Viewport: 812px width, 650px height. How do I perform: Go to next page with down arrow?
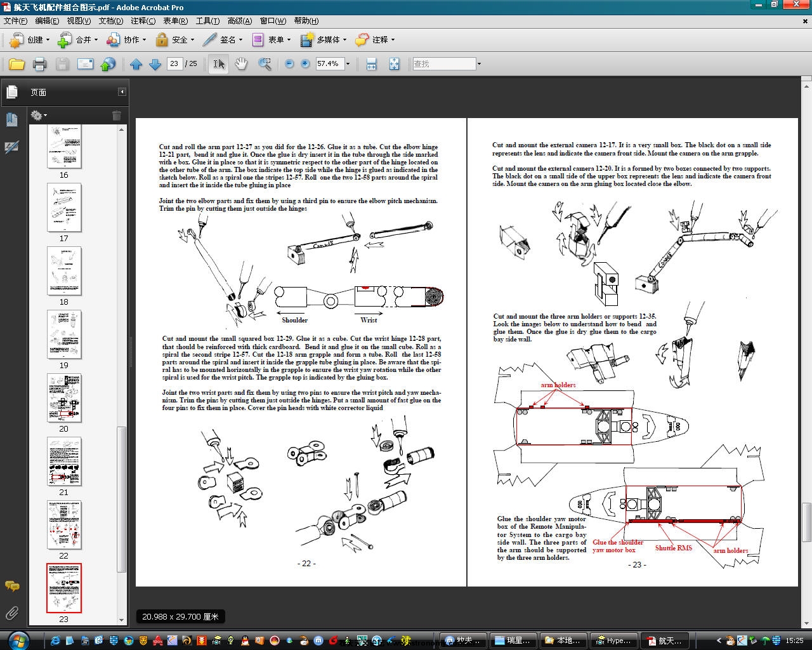(155, 64)
